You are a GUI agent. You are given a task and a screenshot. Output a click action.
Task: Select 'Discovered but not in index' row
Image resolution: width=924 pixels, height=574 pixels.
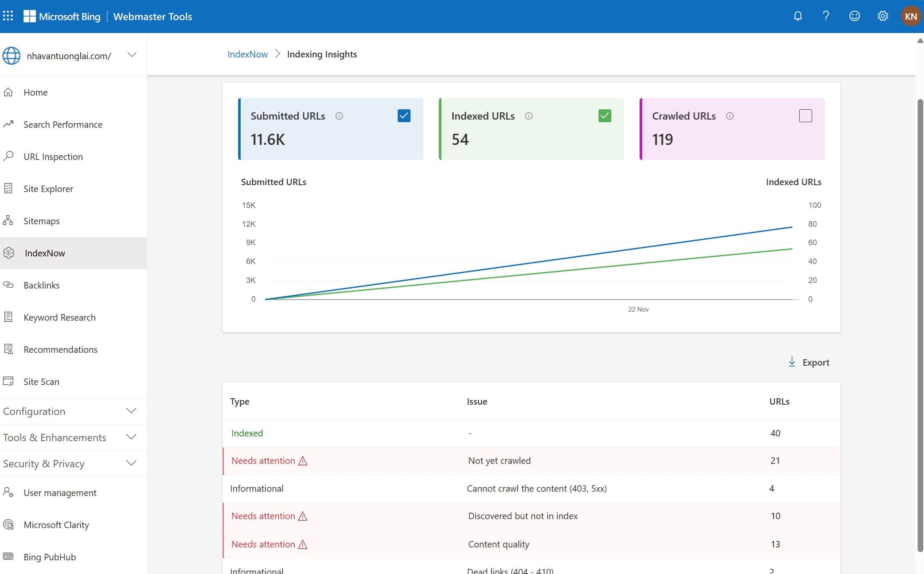(x=531, y=516)
